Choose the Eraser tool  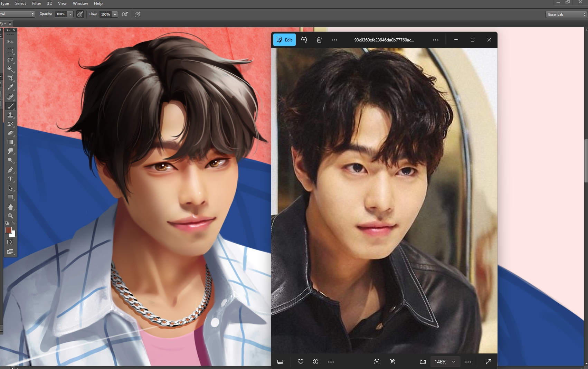(x=10, y=133)
